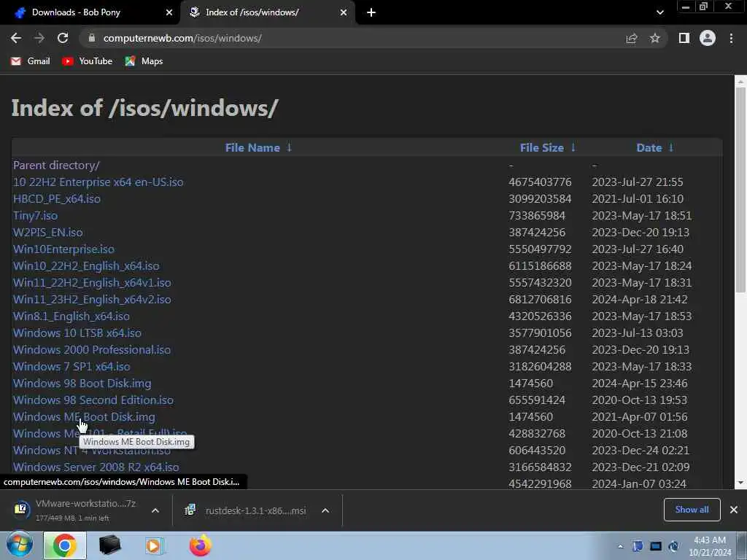Sort by File Name column
The height and width of the screenshot is (560, 747).
(x=252, y=147)
